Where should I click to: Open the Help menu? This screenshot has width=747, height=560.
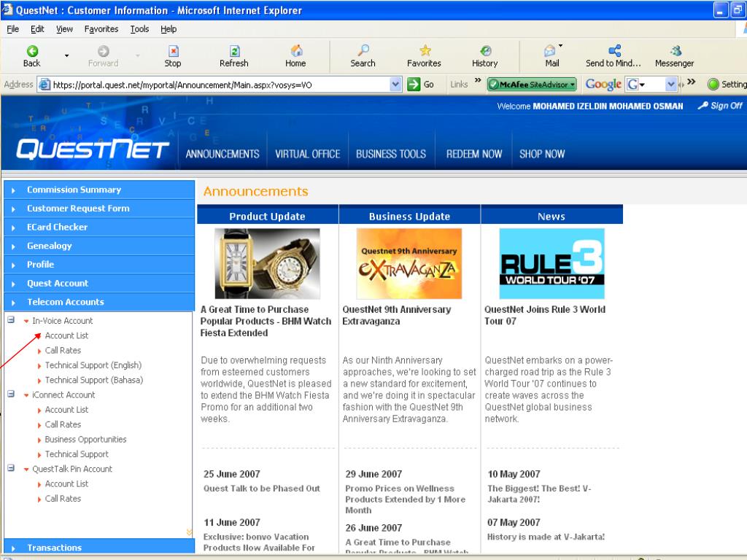pos(169,29)
